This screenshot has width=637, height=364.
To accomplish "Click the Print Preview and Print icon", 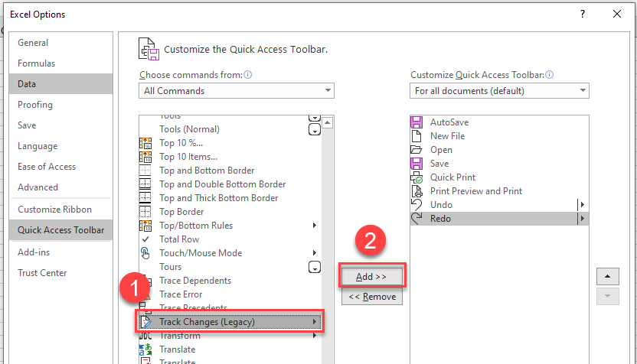I will pyautogui.click(x=416, y=191).
